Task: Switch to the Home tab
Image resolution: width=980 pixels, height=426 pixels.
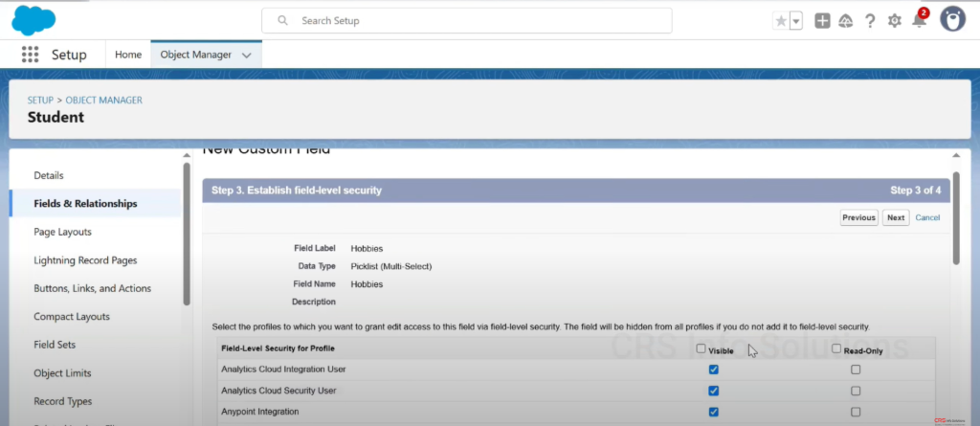Action: (x=128, y=55)
